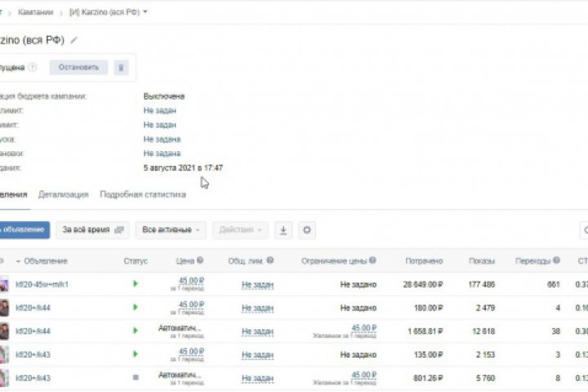Toggle the play status in the row with 1 658.81 ₽ spent
Viewport: 588px width, 392px height.
click(x=136, y=331)
